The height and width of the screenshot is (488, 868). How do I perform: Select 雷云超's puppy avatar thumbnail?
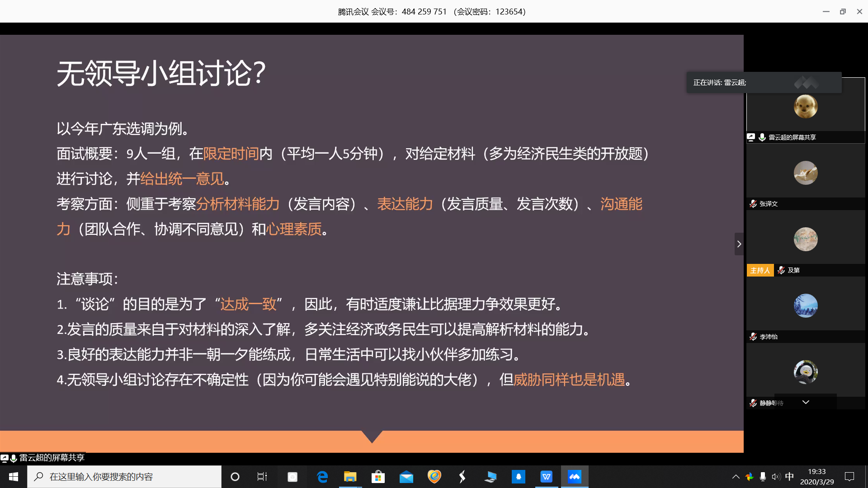click(x=806, y=107)
